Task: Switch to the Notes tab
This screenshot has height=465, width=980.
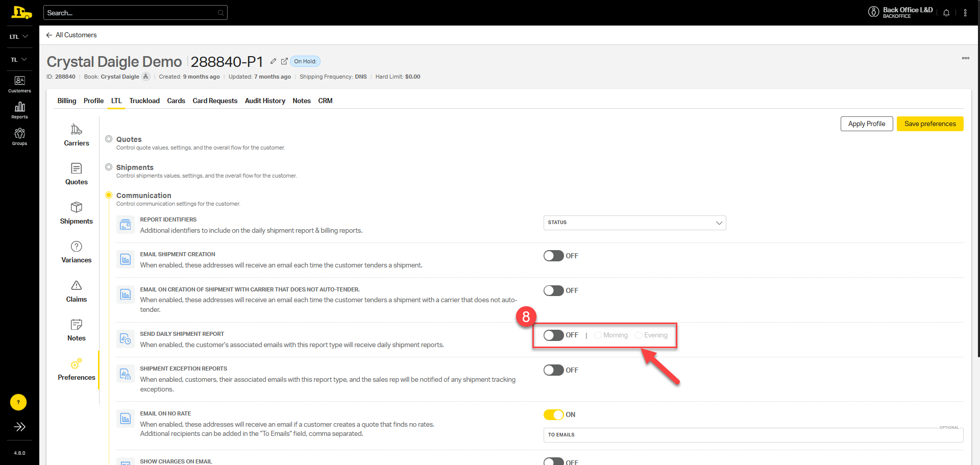Action: (302, 101)
